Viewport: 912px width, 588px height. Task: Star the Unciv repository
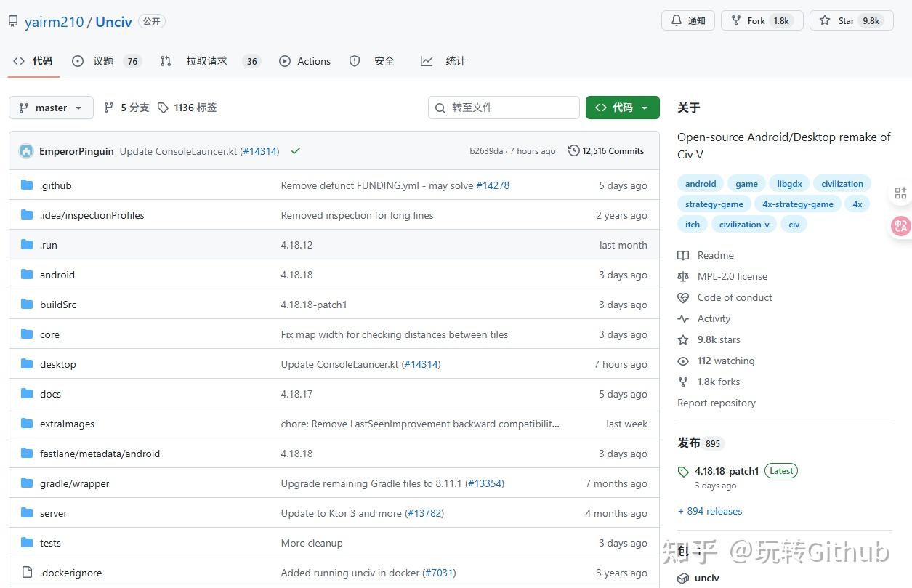(x=850, y=20)
